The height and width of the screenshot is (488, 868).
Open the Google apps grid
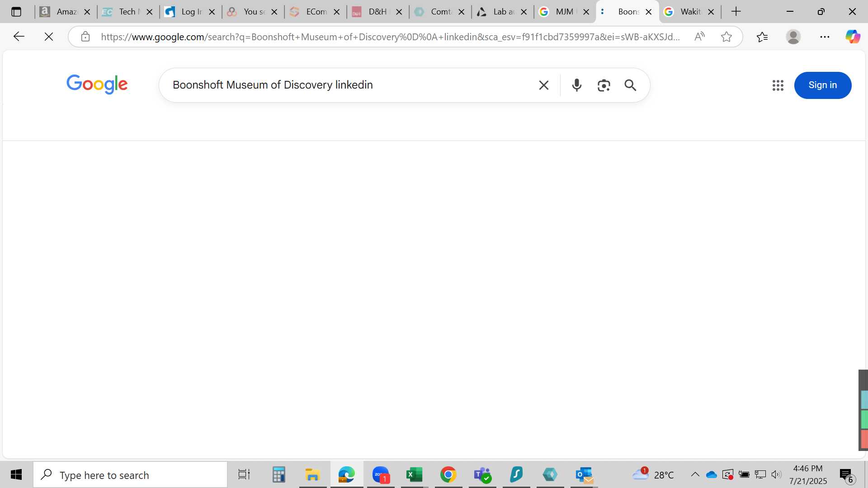pos(778,85)
